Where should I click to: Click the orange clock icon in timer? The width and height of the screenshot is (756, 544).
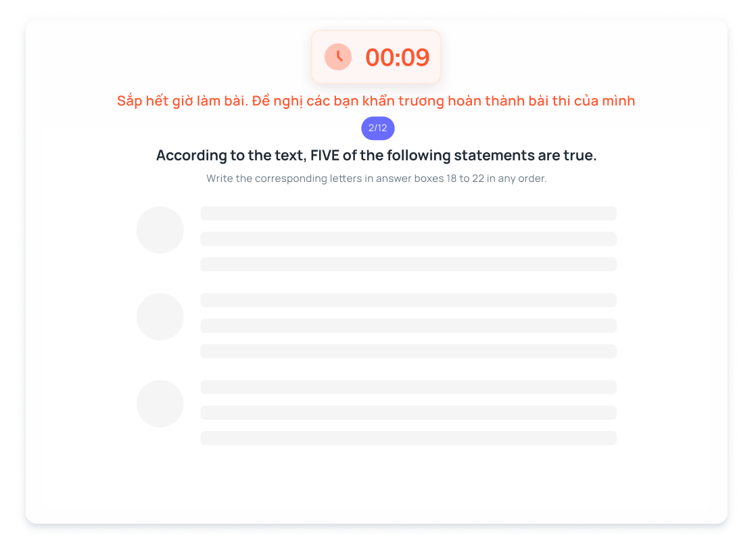[x=338, y=57]
